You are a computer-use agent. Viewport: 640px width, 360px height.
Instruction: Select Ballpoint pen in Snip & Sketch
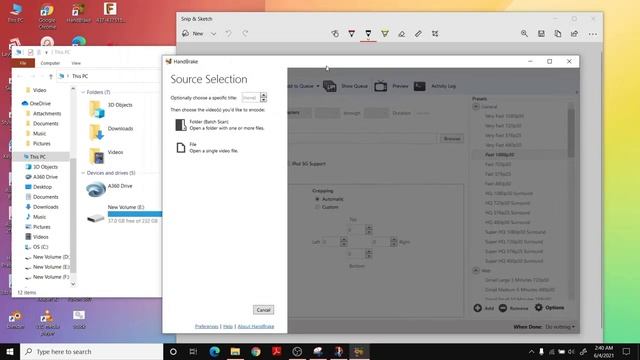pos(351,33)
